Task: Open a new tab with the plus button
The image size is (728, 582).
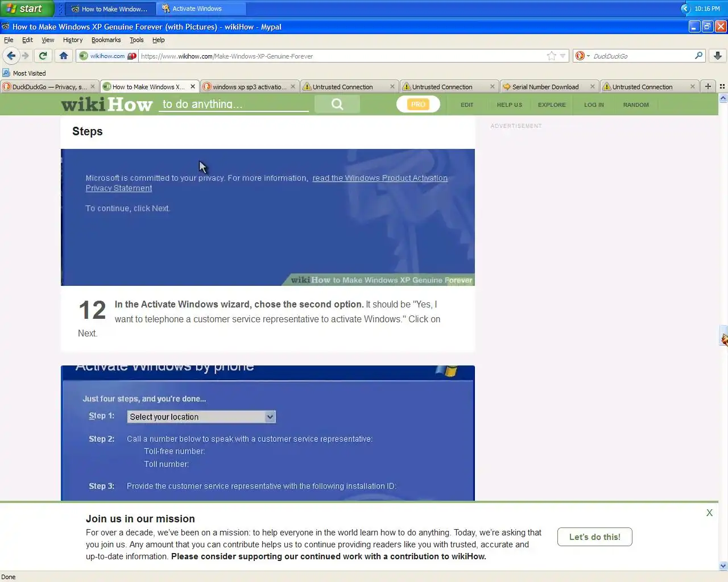Action: coord(708,86)
